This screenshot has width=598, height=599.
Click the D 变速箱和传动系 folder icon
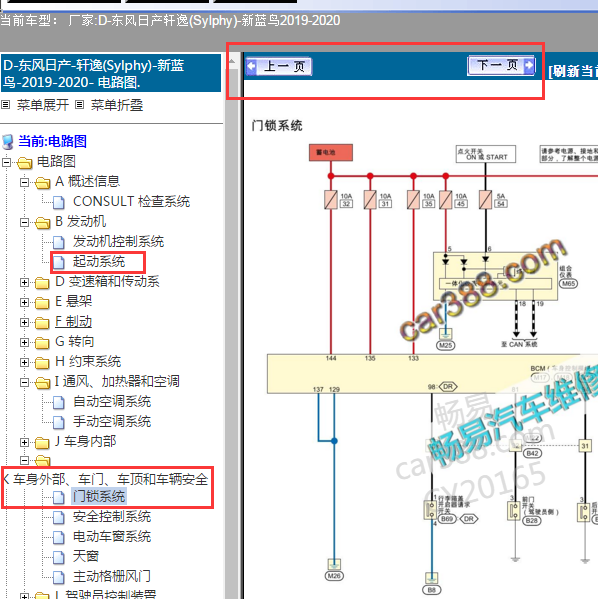(42, 283)
